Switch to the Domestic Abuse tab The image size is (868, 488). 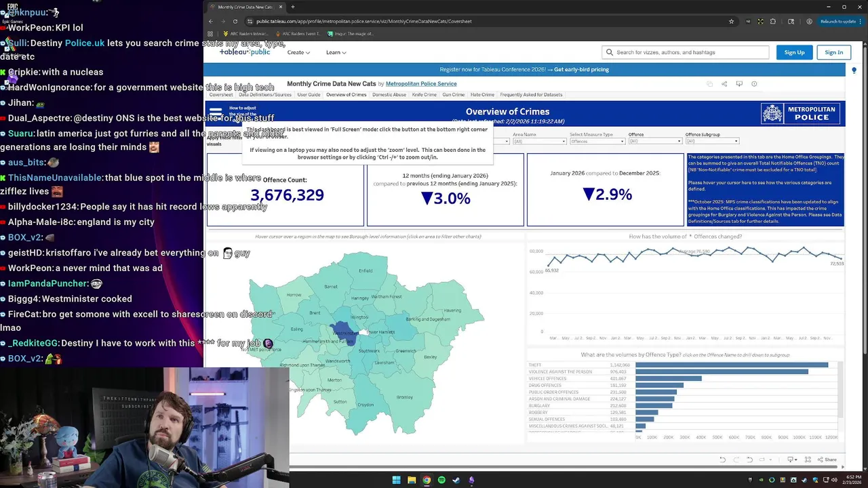coord(389,95)
